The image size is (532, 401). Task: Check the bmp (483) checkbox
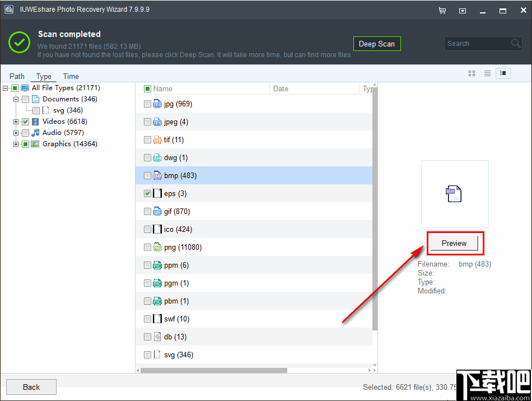pyautogui.click(x=147, y=175)
